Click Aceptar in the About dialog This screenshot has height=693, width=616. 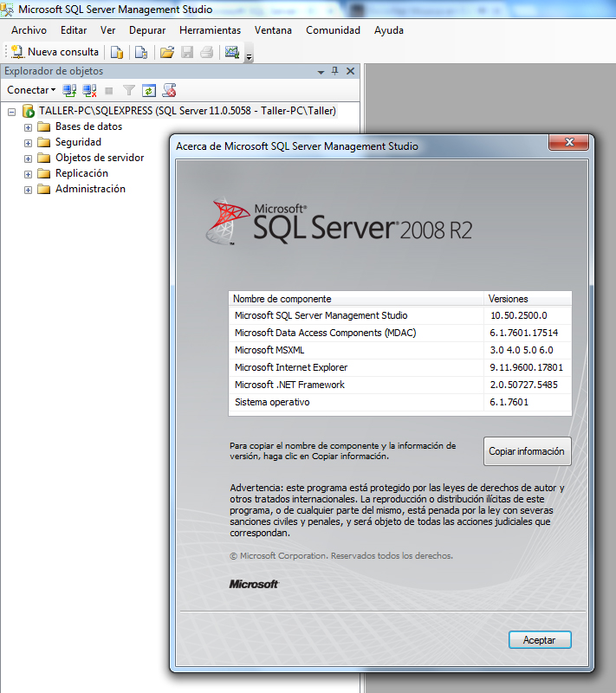[540, 640]
